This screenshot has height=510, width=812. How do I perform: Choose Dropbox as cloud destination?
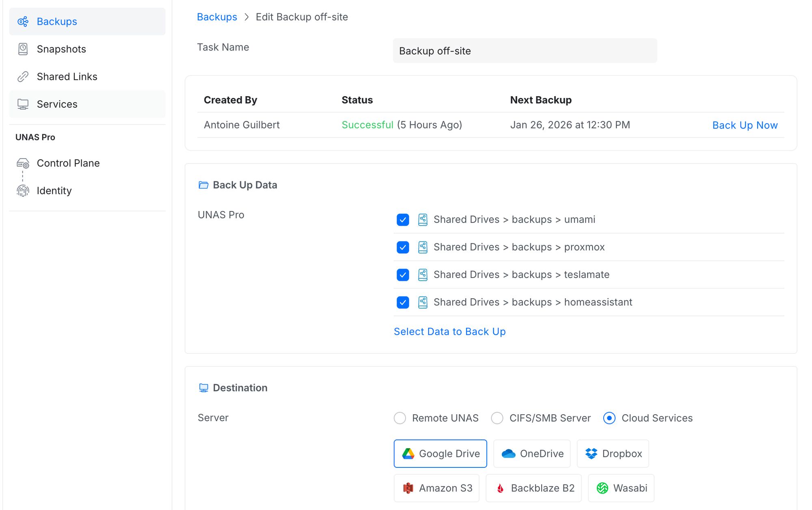click(613, 454)
